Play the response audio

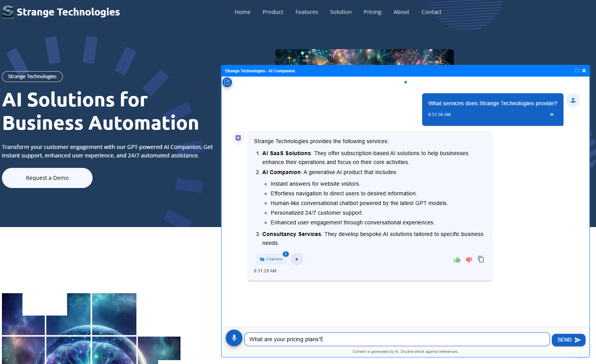(297, 259)
